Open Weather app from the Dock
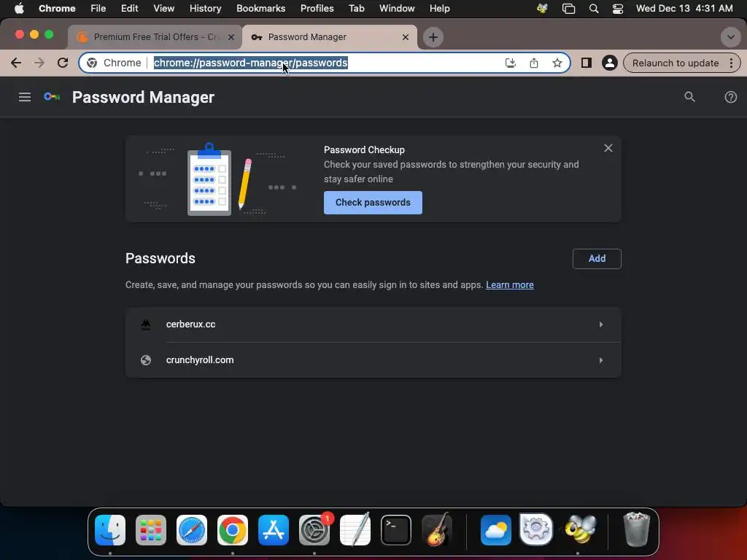The height and width of the screenshot is (560, 747). point(495,530)
